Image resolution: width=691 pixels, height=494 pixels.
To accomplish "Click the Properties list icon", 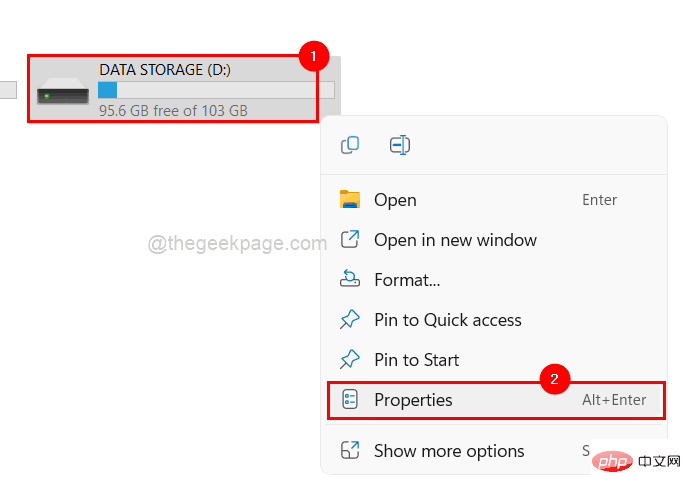I will click(350, 400).
